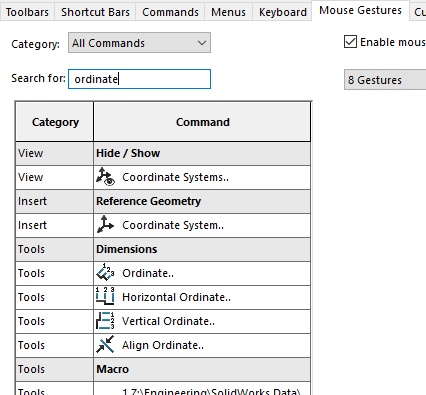Click the Coordinate Systems visibility icon
This screenshot has height=395, width=426.
coord(105,177)
